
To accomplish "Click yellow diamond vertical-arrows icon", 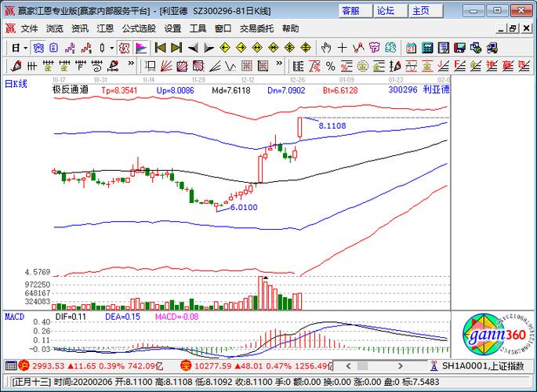I will [306, 48].
